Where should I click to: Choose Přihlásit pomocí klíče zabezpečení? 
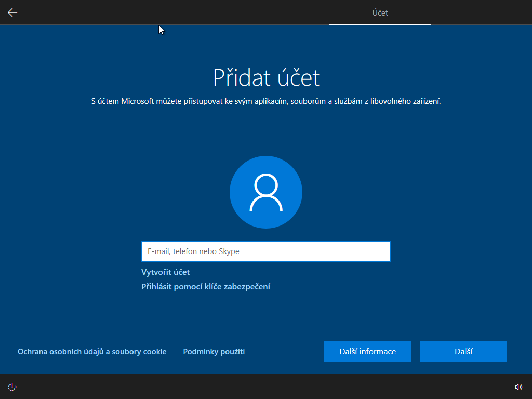coord(205,287)
